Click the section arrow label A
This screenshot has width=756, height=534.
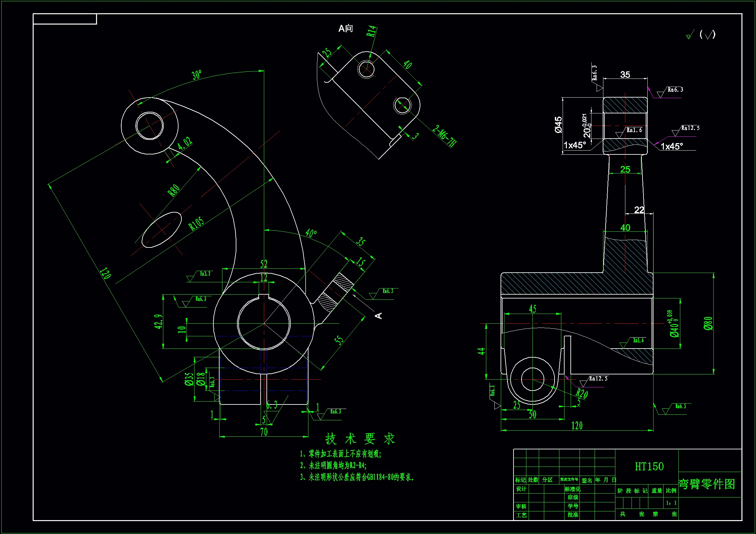tap(379, 316)
